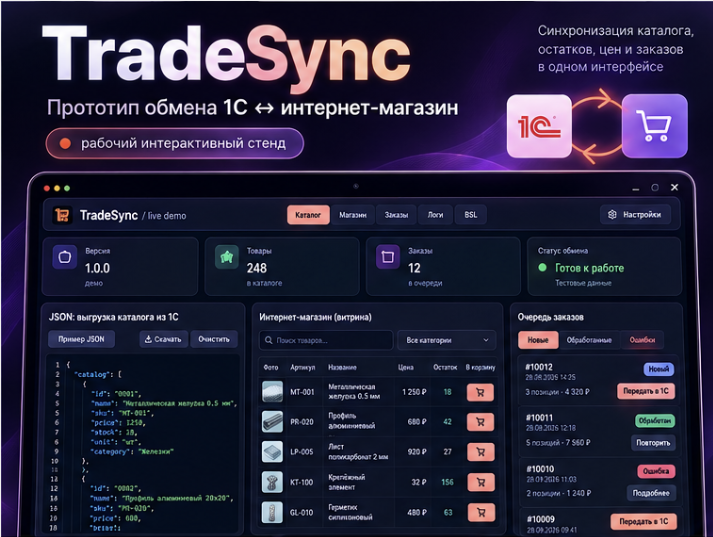
Task: Click the Герметик силиконовый product name
Action: point(350,512)
